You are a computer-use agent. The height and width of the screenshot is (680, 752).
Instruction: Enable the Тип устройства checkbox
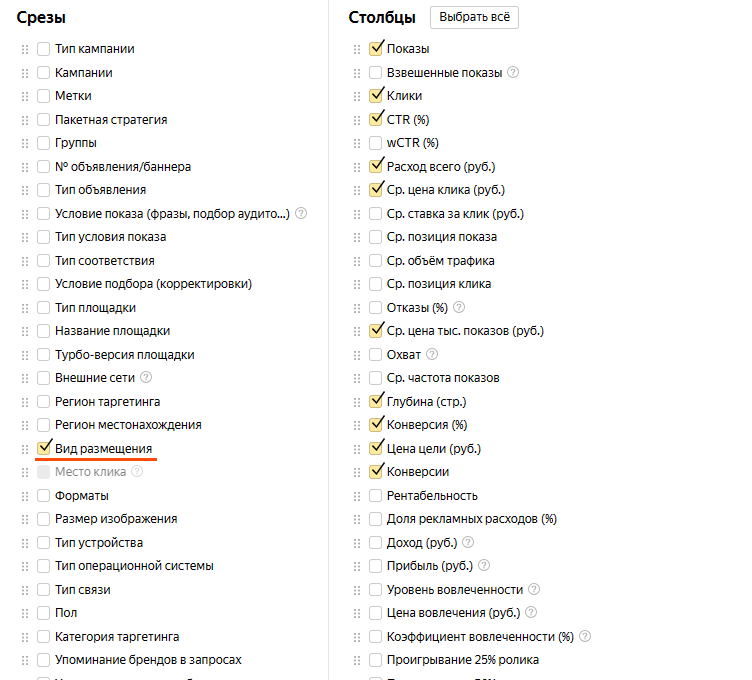click(44, 543)
